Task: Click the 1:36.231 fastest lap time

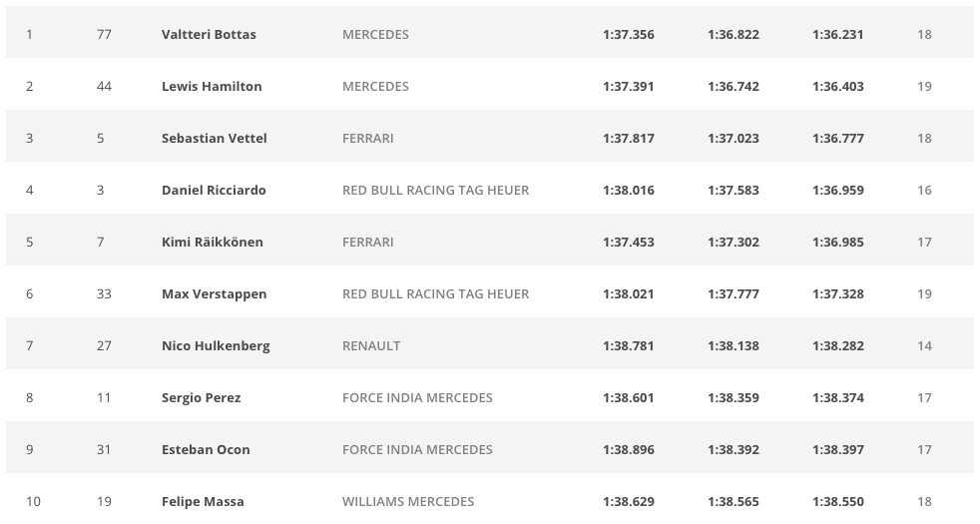Action: [x=837, y=34]
